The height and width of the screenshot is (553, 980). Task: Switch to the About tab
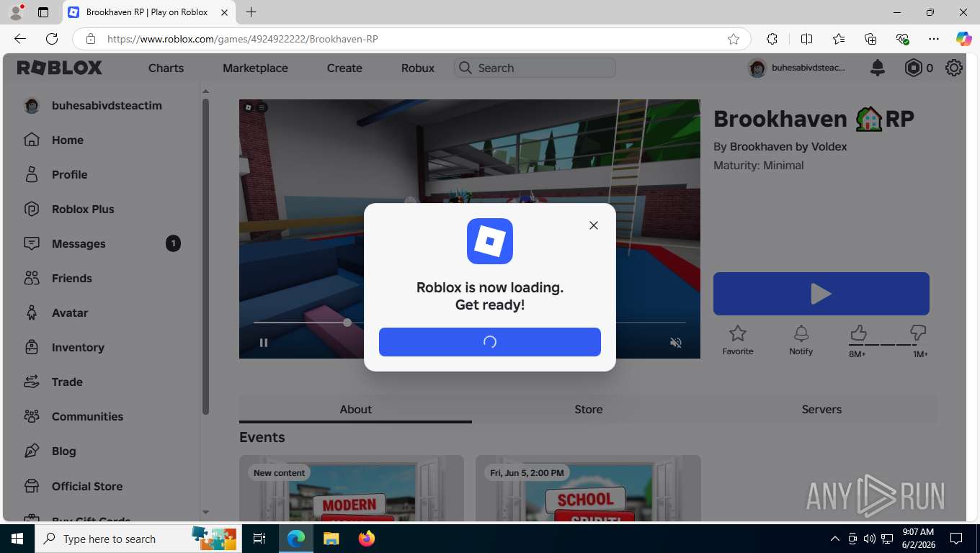(x=355, y=409)
